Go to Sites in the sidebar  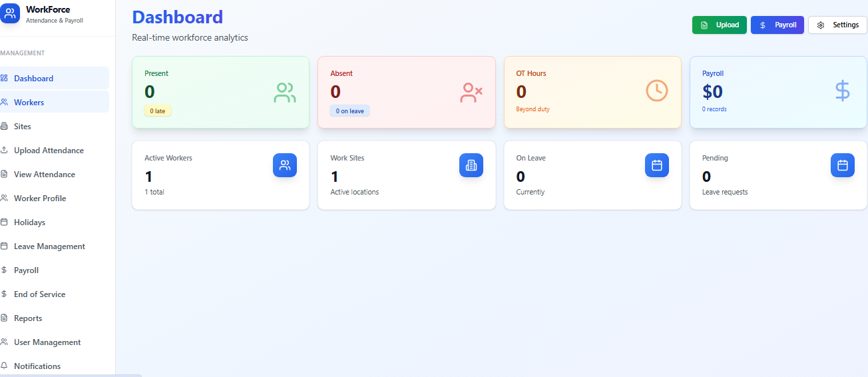[23, 127]
